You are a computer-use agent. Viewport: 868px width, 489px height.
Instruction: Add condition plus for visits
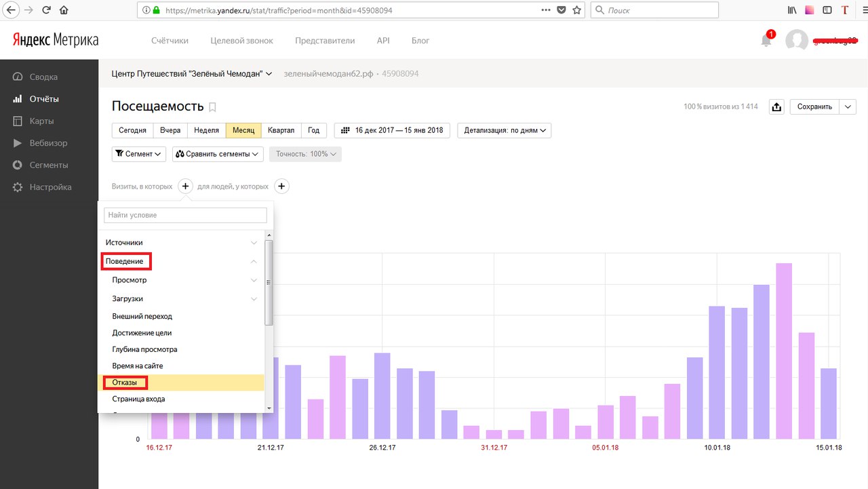pyautogui.click(x=186, y=186)
